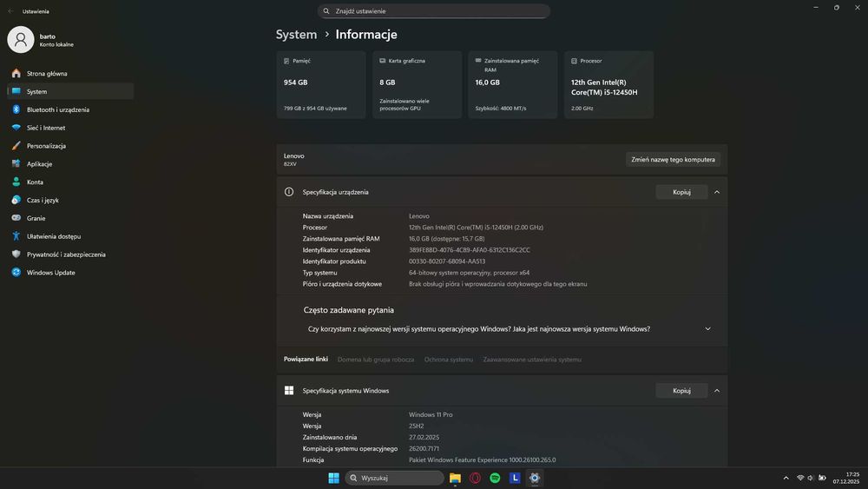The height and width of the screenshot is (489, 868).
Task: Open the barto account profile picture
Action: 21,39
